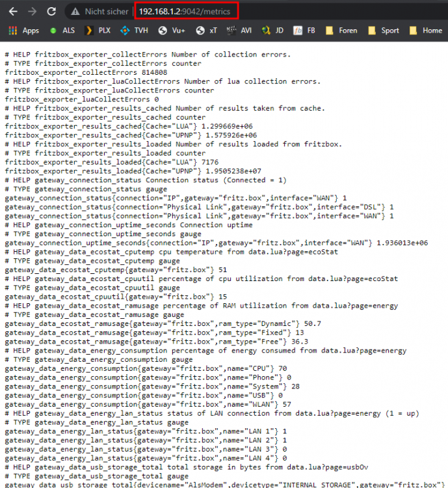Viewport: 448px width, 488px height.
Task: Click lan_status name="LAN 1" line
Action: (x=146, y=431)
